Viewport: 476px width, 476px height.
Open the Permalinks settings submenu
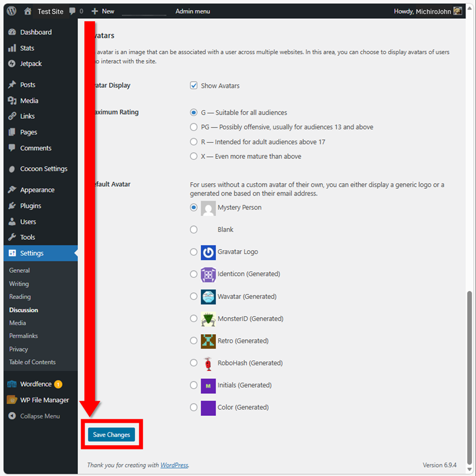(x=23, y=336)
